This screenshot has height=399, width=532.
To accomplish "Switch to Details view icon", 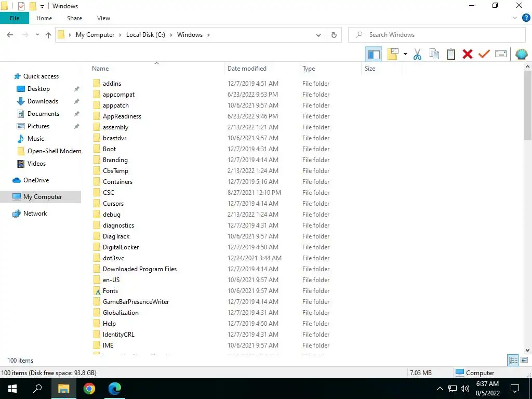I will tap(513, 361).
